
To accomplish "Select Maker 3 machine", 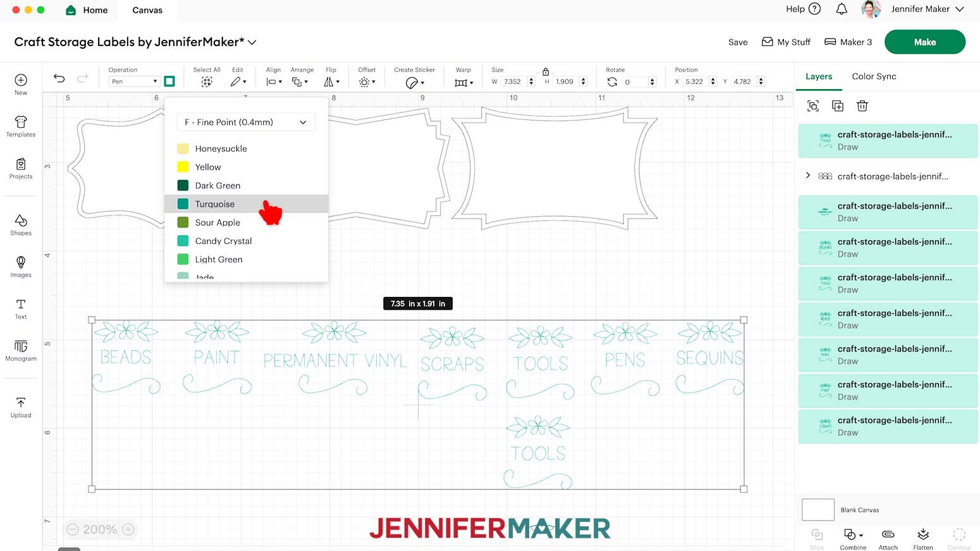I will pyautogui.click(x=848, y=42).
